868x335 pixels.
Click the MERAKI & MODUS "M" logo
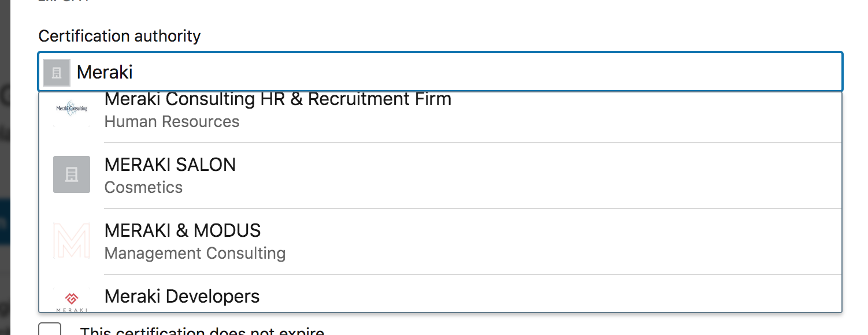[x=72, y=240]
